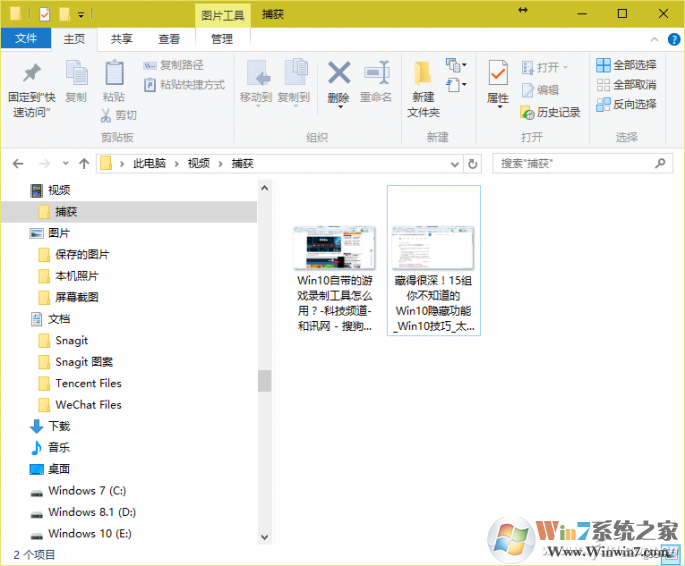The image size is (685, 566).
Task: Click the 复制 copy icon in ribbon
Action: click(76, 74)
